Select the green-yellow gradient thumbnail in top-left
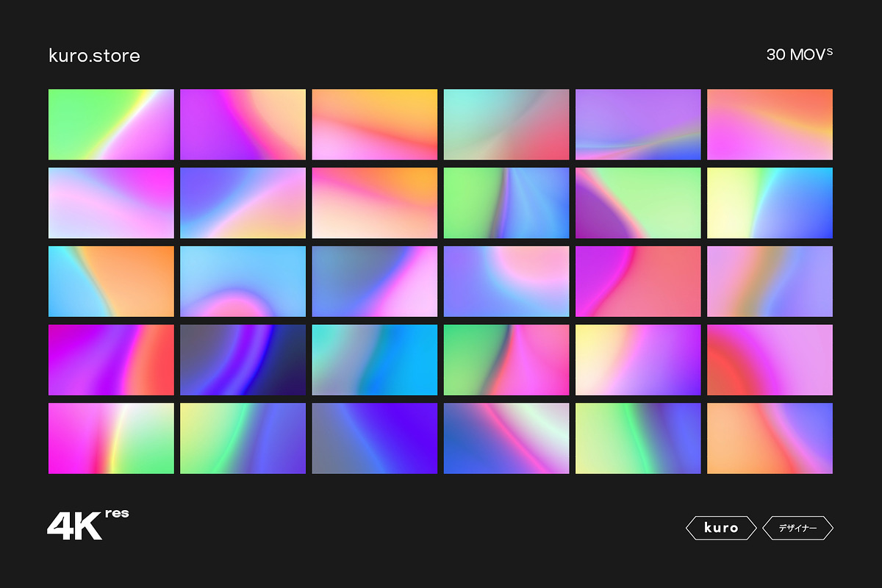 pos(111,124)
